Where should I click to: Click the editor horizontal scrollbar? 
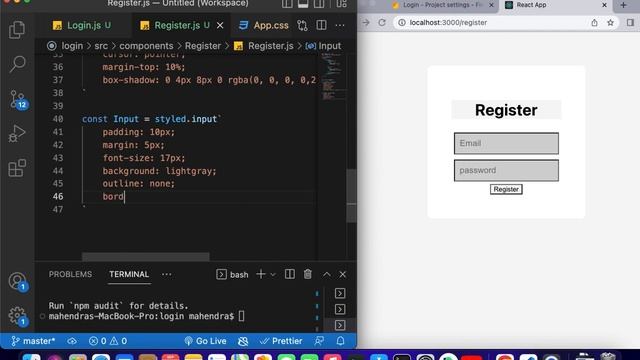[x=146, y=256]
